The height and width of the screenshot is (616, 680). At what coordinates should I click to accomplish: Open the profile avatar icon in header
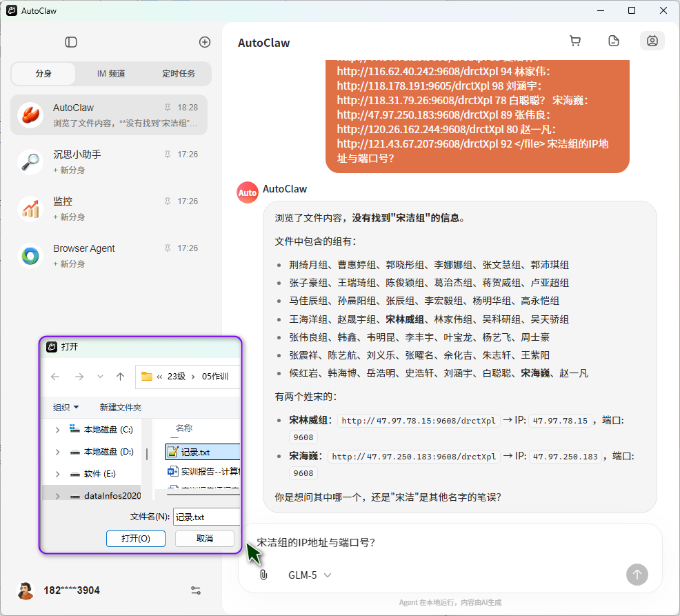pyautogui.click(x=652, y=41)
